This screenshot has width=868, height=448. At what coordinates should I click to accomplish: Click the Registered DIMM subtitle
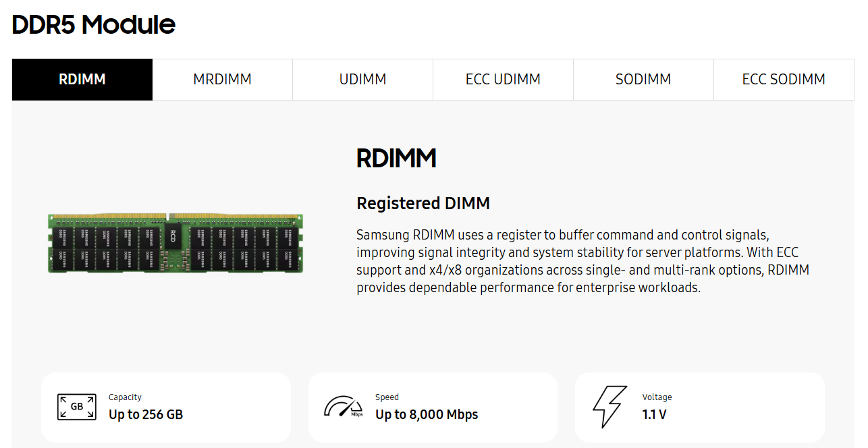(423, 203)
